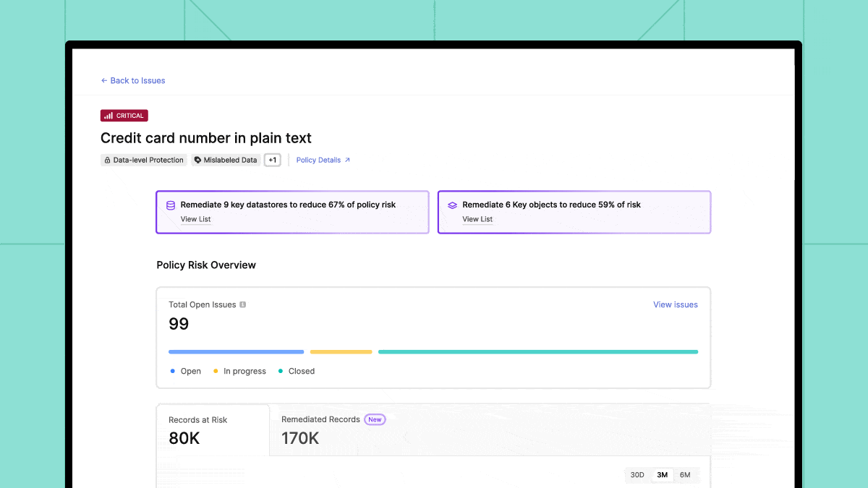Switch to the Records at Risk tab
Viewport: 868px width, 488px height.
(x=213, y=430)
